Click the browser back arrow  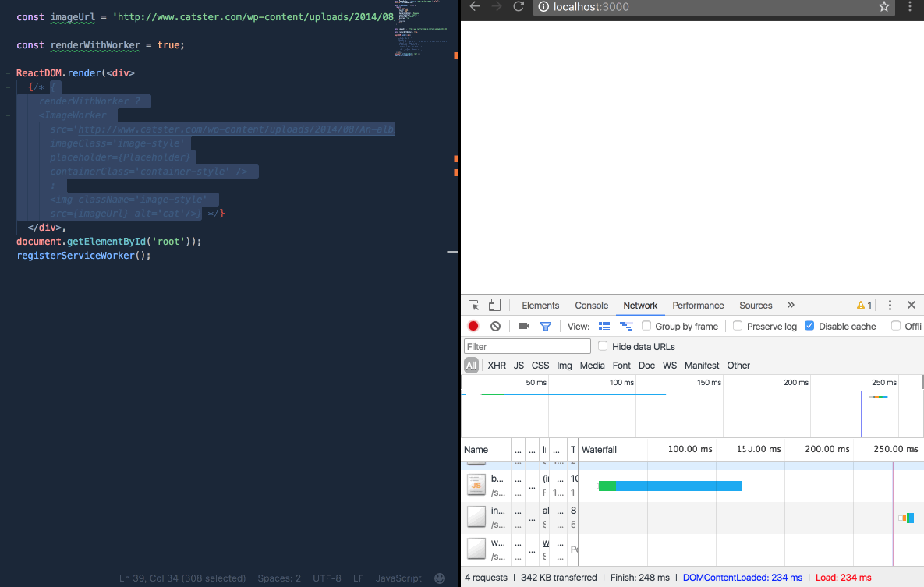(x=474, y=6)
